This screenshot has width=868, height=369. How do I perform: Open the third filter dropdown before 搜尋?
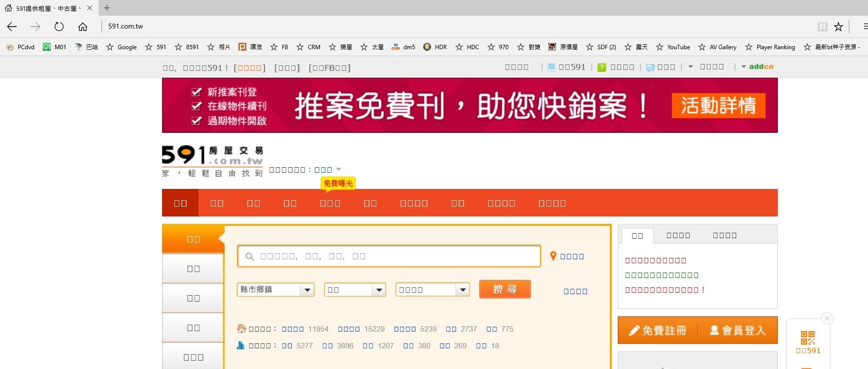(433, 290)
